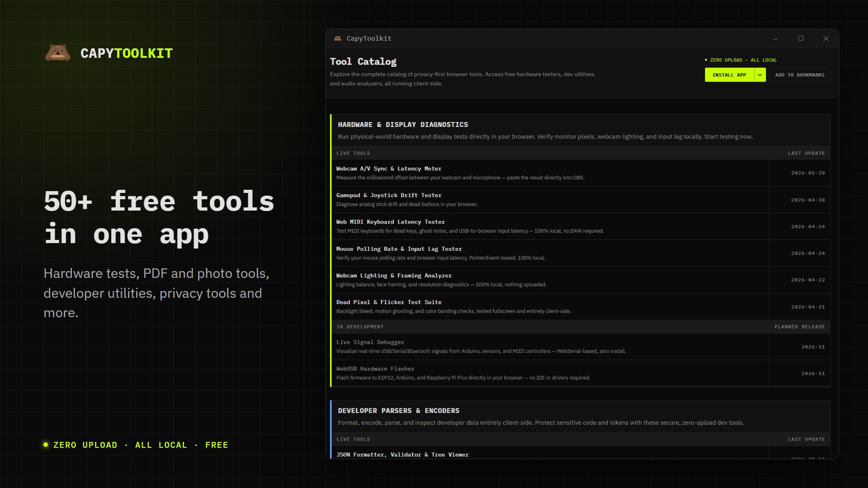The image size is (868, 488).
Task: Select Live Signal Debugger entry
Action: [550, 347]
